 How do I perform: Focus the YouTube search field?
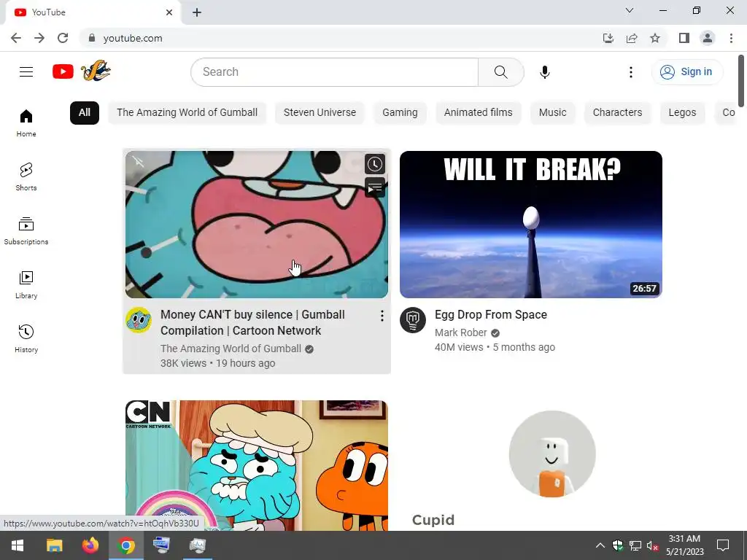pos(334,72)
